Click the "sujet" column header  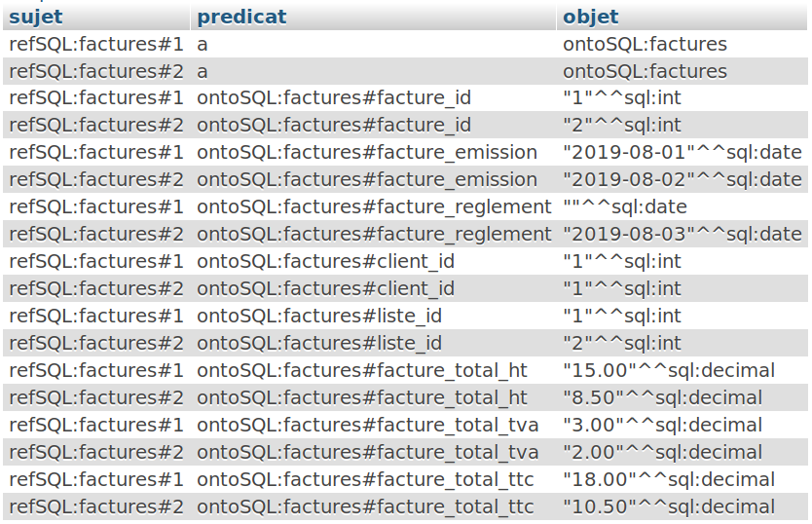(35, 17)
